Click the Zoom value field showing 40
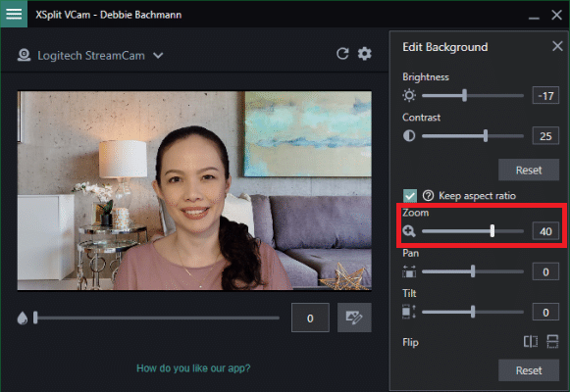 [545, 231]
